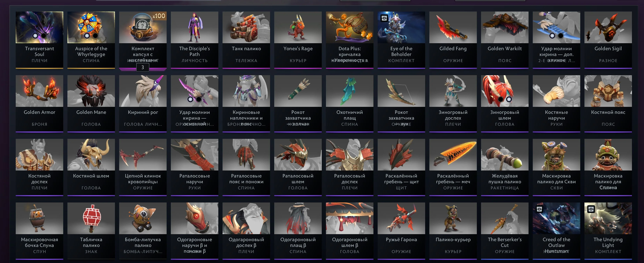Select the Golden Warkilt belt thumbnail
Image resolution: width=644 pixels, height=263 pixels.
[504, 27]
